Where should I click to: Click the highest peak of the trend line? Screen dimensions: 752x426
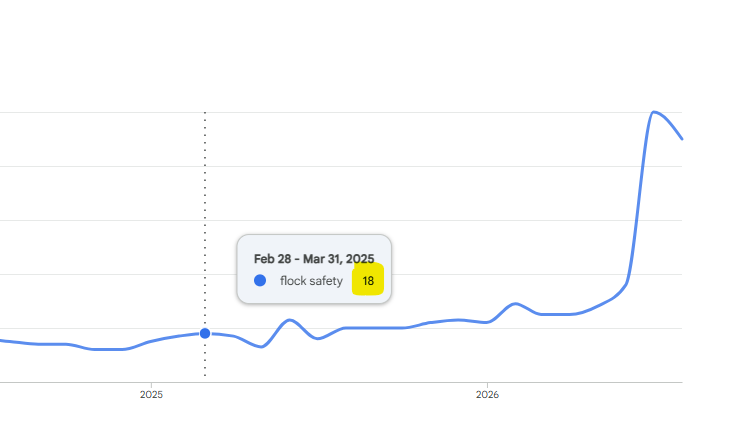click(x=654, y=112)
